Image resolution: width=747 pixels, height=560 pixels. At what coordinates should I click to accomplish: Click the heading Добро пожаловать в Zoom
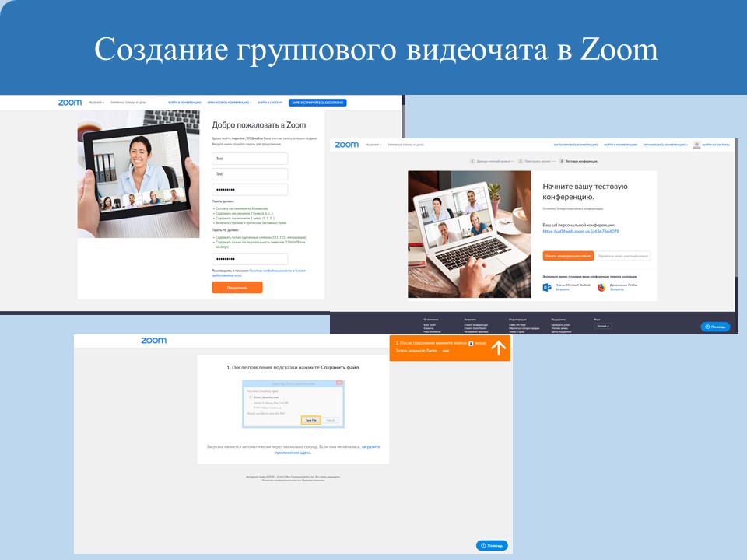pos(258,125)
